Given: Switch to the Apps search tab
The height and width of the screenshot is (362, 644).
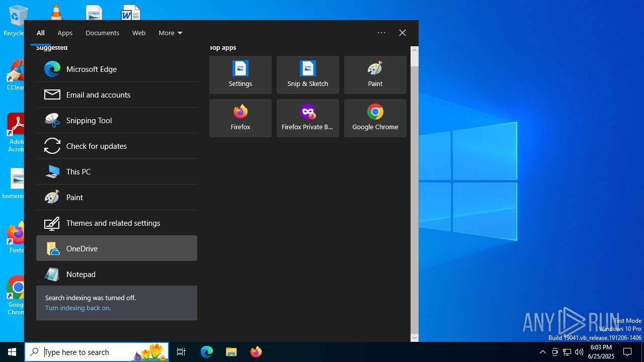Looking at the screenshot, I should (x=65, y=33).
